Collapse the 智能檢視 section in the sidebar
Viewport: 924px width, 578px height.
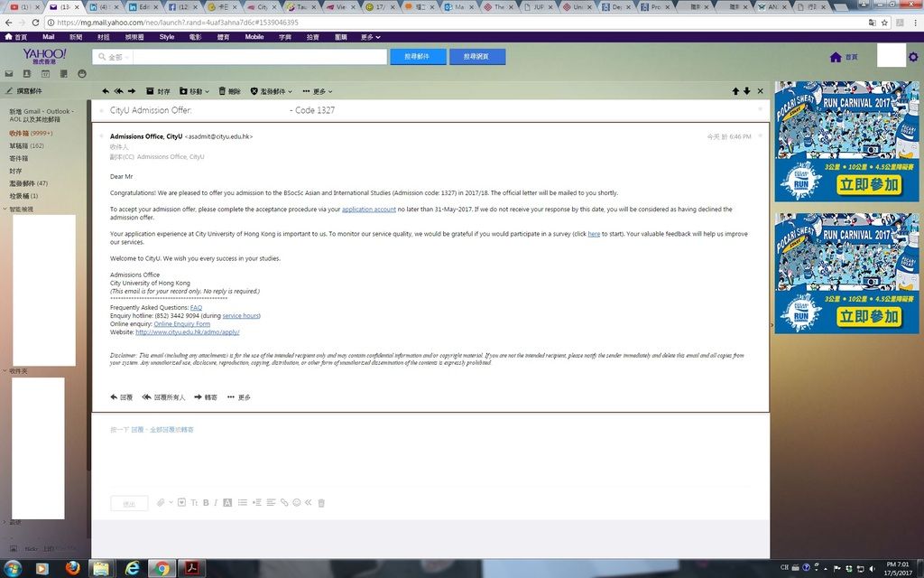5,209
